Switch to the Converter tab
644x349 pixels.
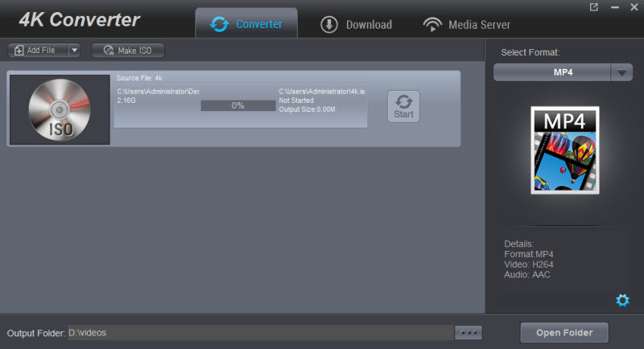(246, 24)
